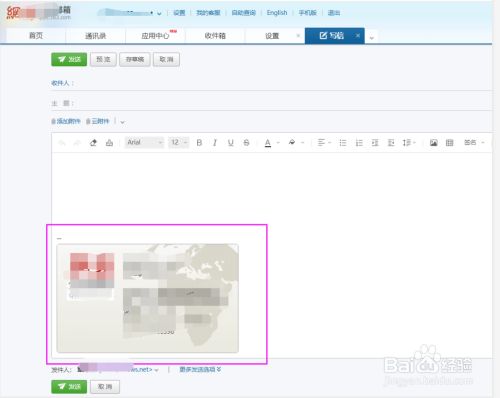Toggle underline formatting
Viewport: 500px width, 398px height.
point(231,143)
